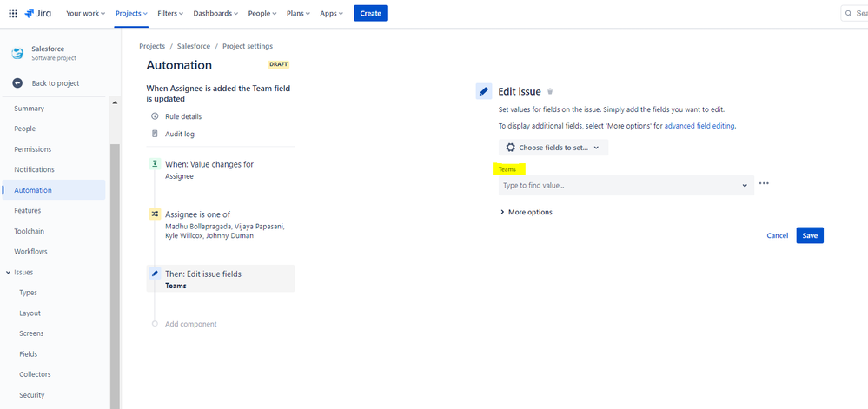Select the yellow condition icon for Assignee

(x=155, y=214)
